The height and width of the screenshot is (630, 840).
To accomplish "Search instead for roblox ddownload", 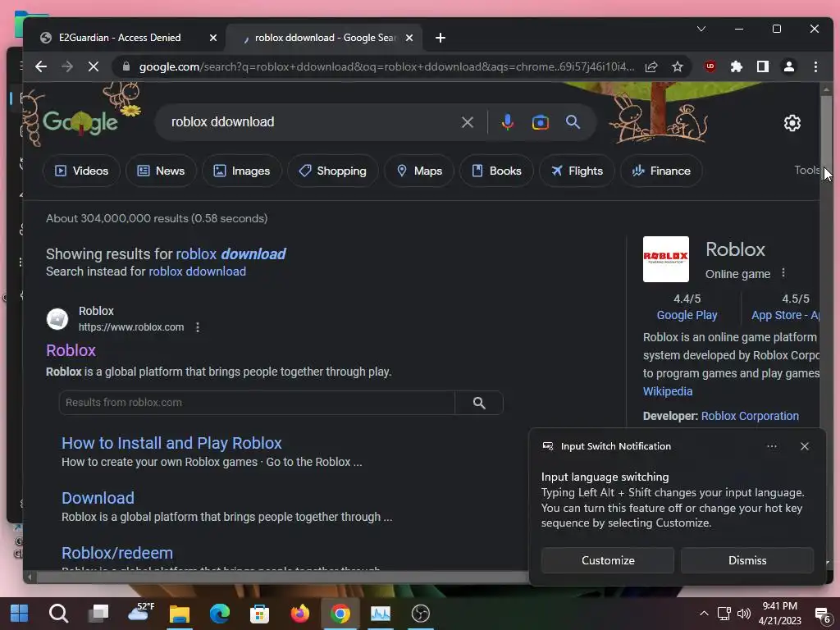I will click(197, 272).
